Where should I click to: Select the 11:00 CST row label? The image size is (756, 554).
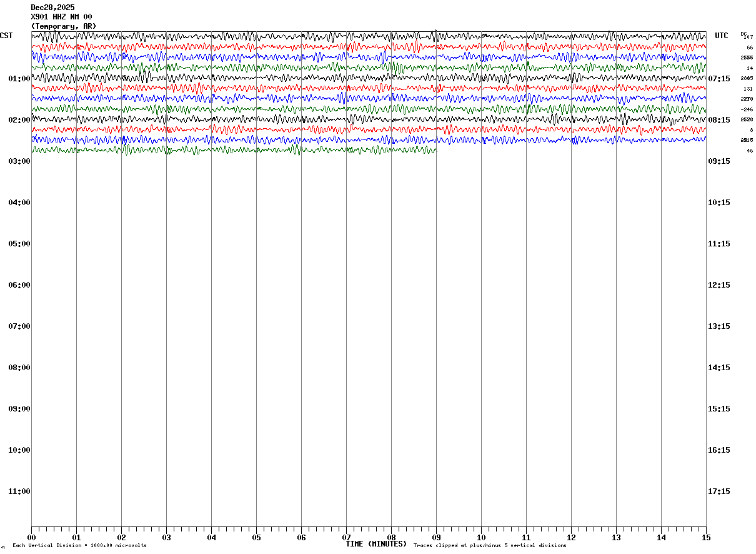[19, 491]
